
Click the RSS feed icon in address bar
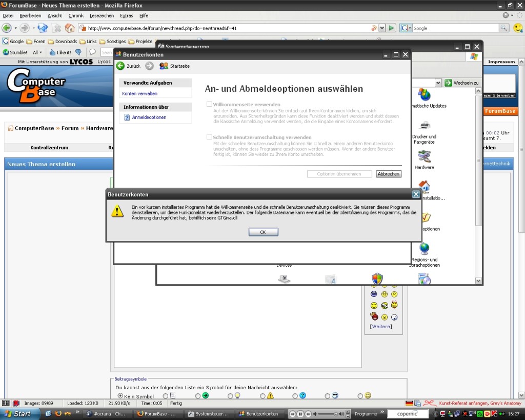(x=374, y=28)
